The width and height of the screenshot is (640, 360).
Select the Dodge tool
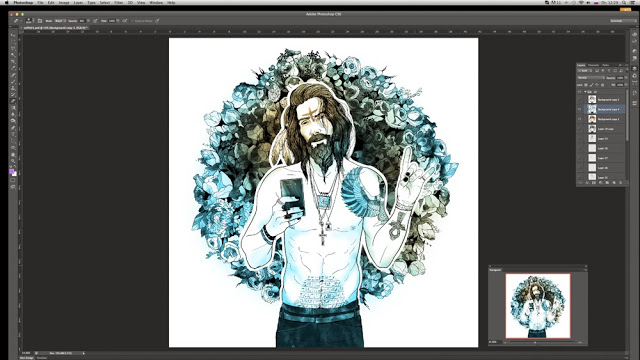pos(13,121)
